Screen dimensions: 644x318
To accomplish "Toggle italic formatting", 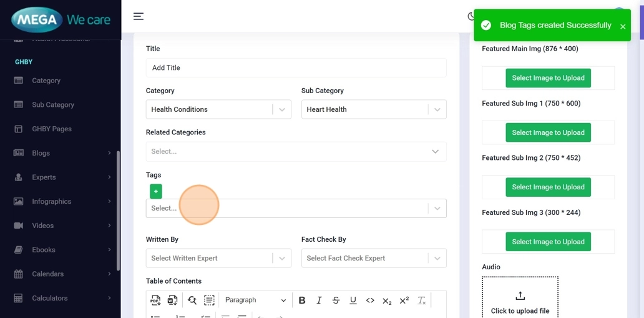I will coord(319,301).
